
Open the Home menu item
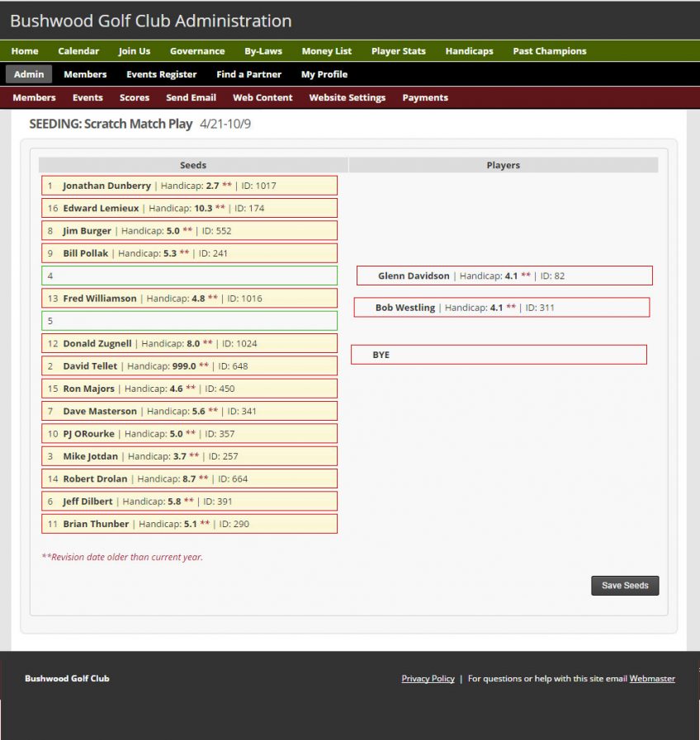(x=24, y=51)
